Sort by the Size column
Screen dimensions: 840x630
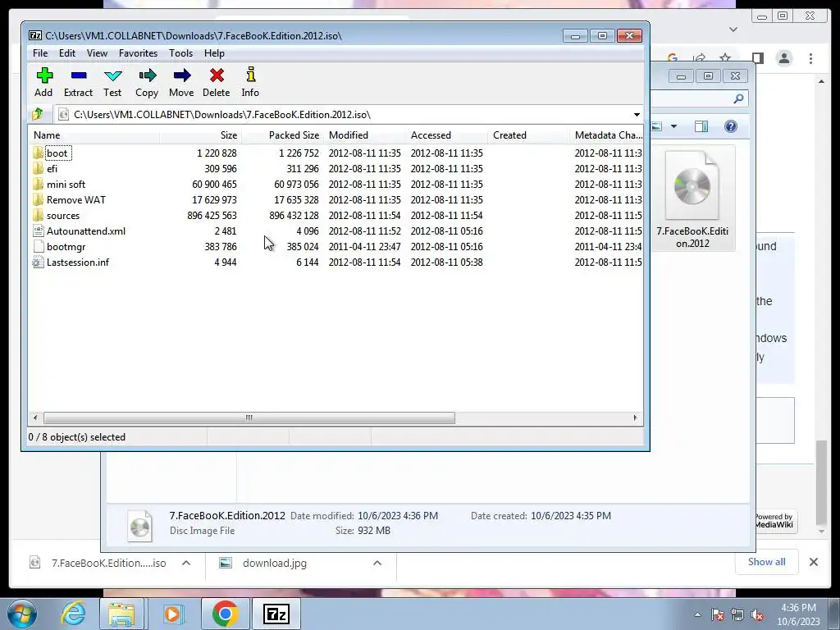tap(200, 135)
